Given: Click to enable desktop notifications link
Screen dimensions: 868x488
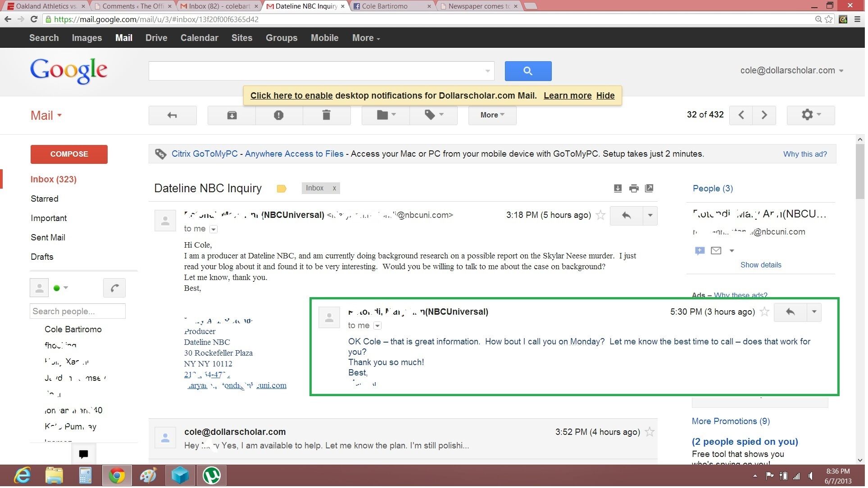Looking at the screenshot, I should tap(293, 96).
